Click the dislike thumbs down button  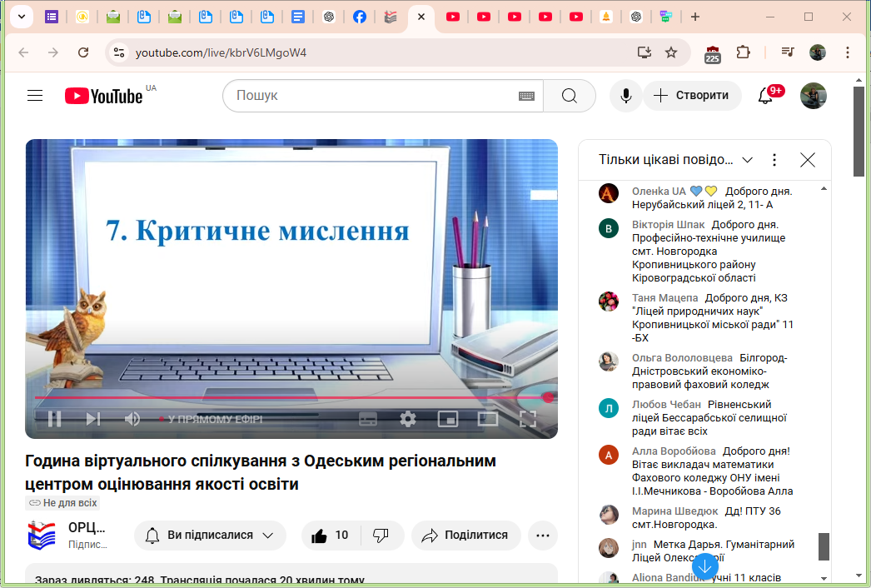tap(381, 536)
